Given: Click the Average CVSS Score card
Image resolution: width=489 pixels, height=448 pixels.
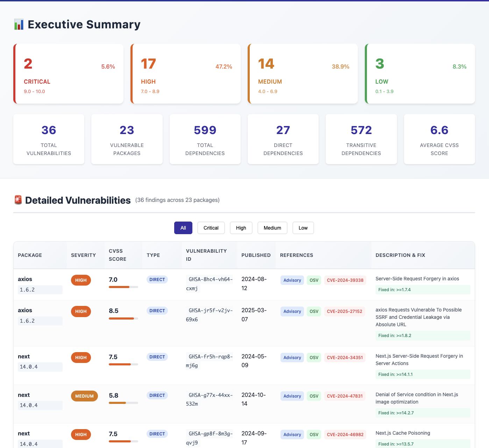Looking at the screenshot, I should (x=439, y=139).
